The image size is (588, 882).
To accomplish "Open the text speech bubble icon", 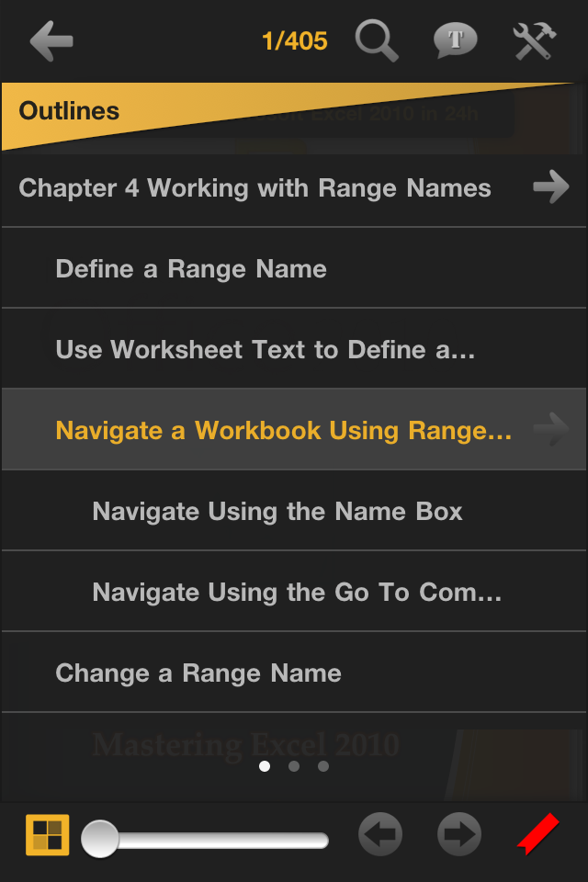I will coord(455,40).
